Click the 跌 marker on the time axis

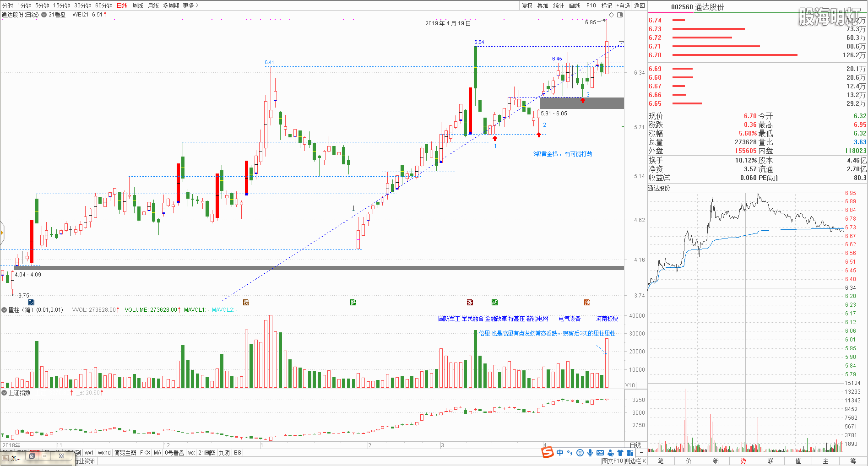click(353, 302)
